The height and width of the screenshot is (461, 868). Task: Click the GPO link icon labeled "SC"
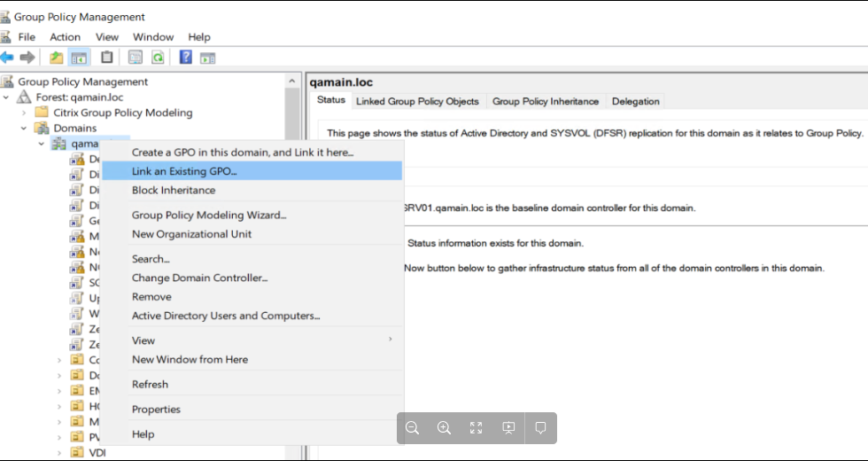tap(76, 283)
